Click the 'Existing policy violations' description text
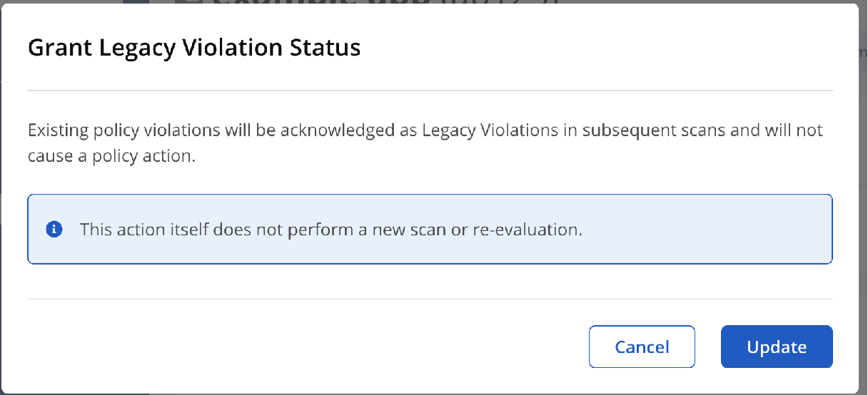Screen dimensions: 868x395 tap(425, 143)
